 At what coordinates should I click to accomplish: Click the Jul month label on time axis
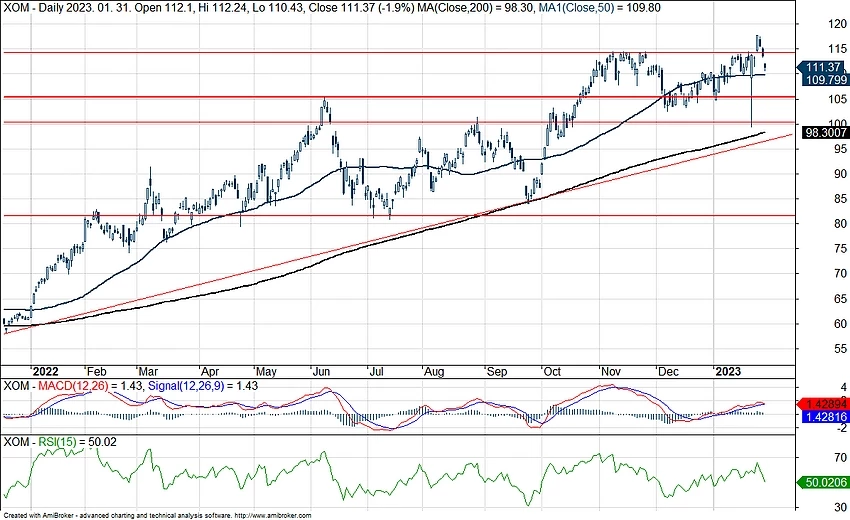(x=376, y=371)
